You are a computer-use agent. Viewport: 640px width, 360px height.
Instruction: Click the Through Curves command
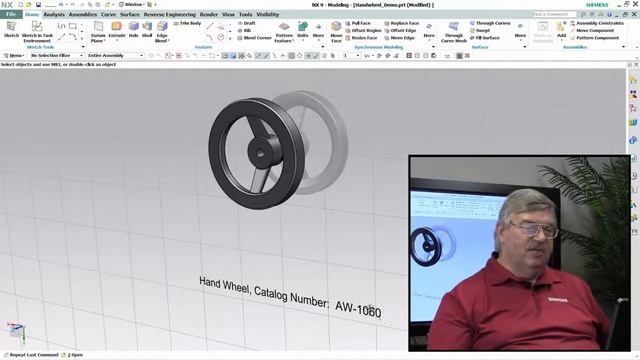tap(490, 23)
